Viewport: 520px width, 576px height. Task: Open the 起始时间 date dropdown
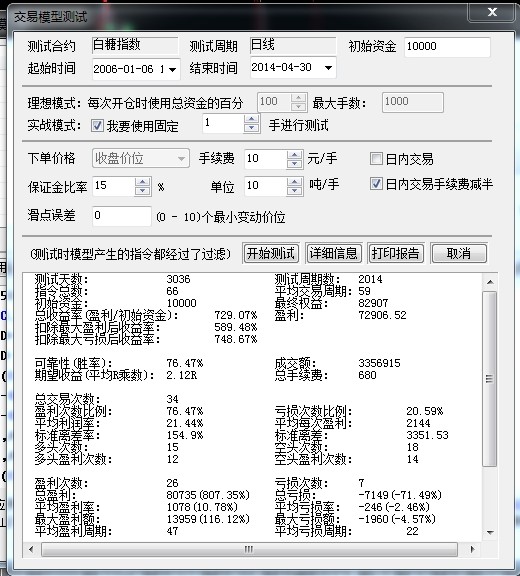pyautogui.click(x=172, y=69)
